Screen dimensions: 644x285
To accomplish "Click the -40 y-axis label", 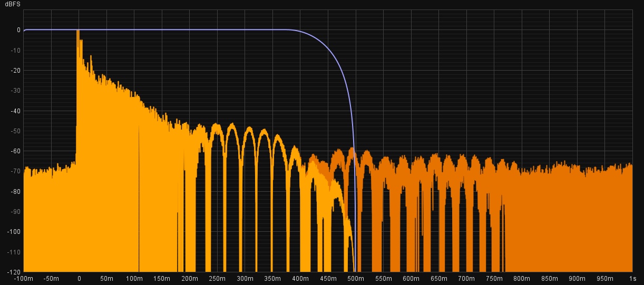I will pyautogui.click(x=15, y=111).
